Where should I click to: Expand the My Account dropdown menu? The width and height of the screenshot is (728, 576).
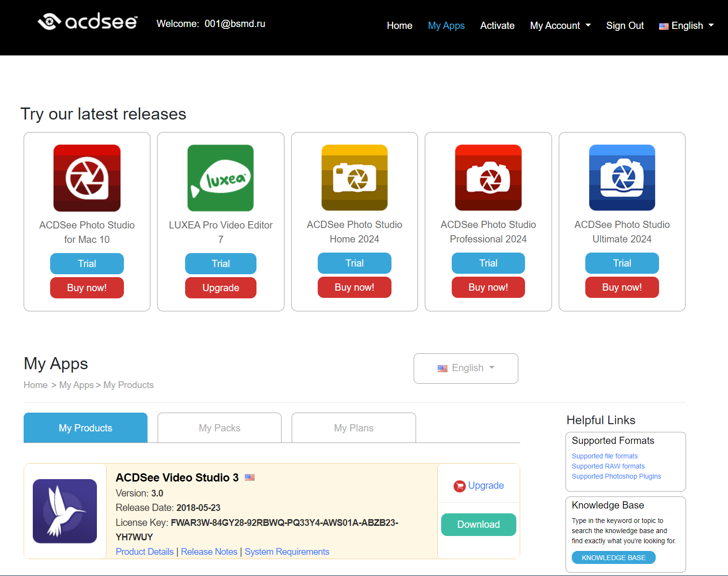coord(560,26)
